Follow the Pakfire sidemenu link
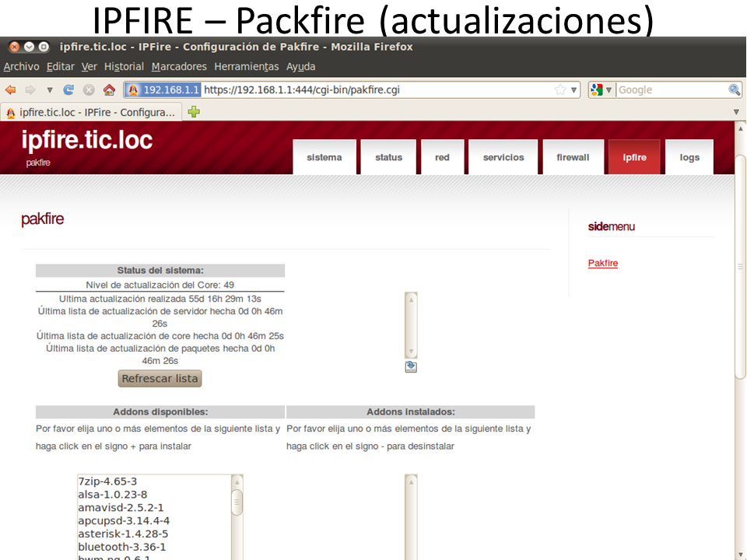The width and height of the screenshot is (747, 560). coord(603,263)
